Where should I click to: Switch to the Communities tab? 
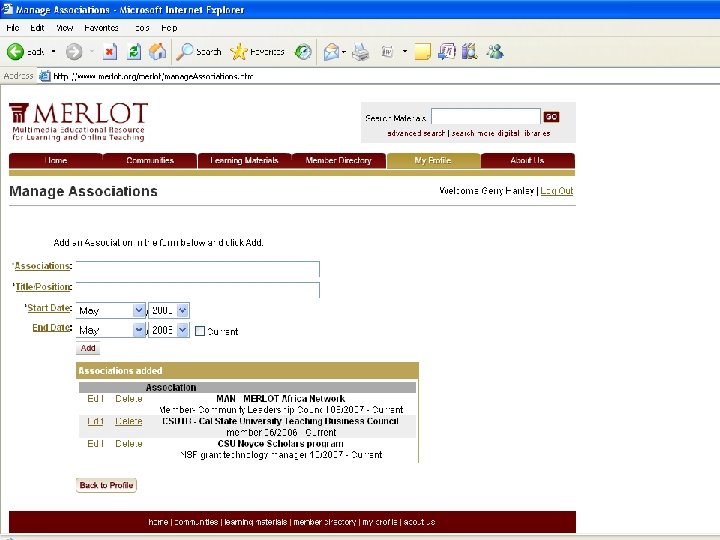click(150, 160)
